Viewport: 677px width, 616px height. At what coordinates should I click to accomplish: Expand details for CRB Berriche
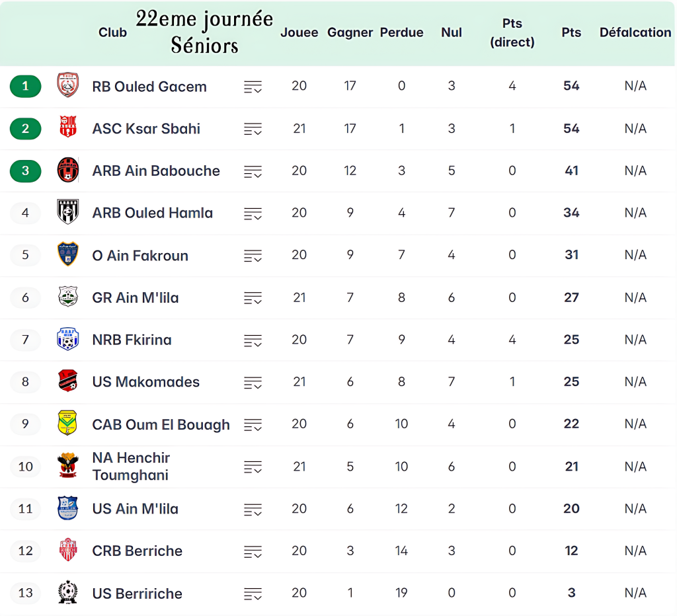pyautogui.click(x=253, y=551)
